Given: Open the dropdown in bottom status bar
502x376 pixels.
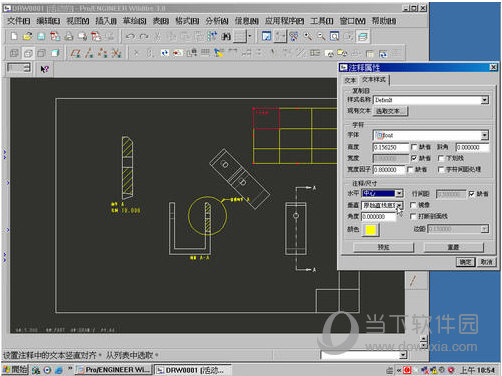Looking at the screenshot, I should [403, 355].
